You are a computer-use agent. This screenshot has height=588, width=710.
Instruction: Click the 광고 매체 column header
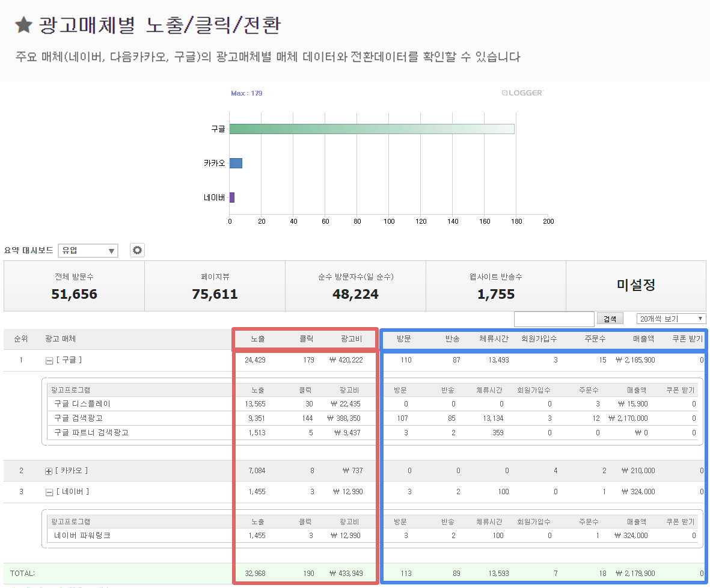point(60,339)
